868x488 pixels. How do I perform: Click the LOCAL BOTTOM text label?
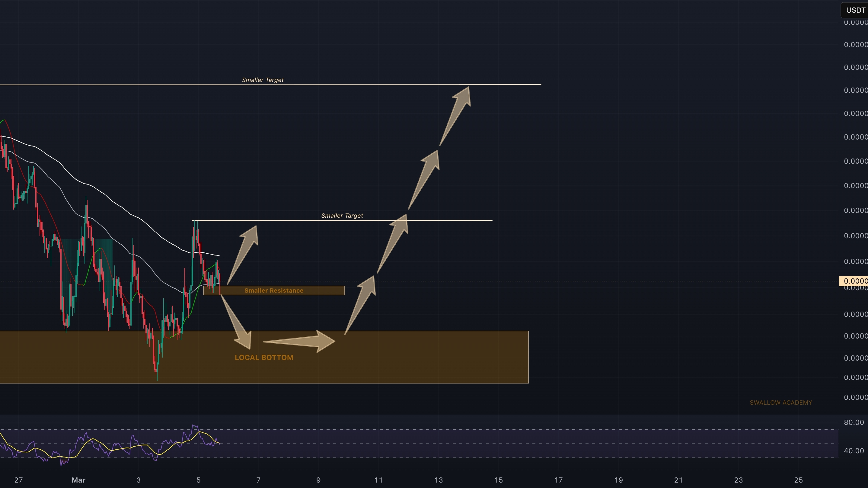(x=263, y=358)
